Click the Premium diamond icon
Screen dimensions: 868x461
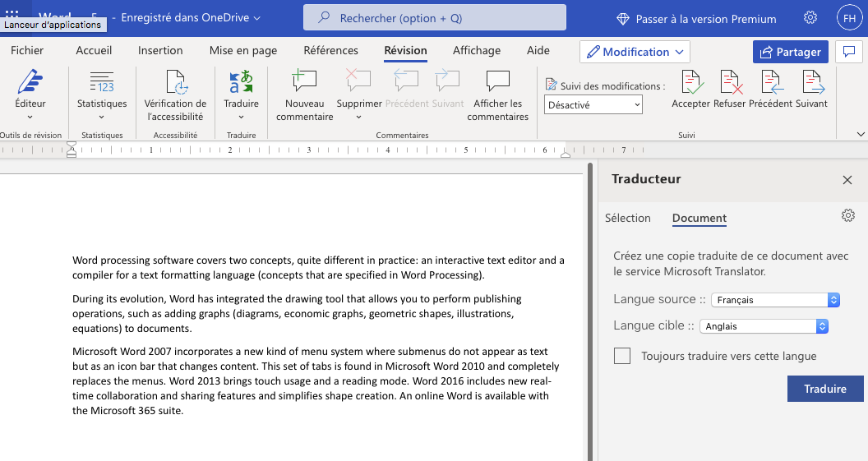click(623, 19)
